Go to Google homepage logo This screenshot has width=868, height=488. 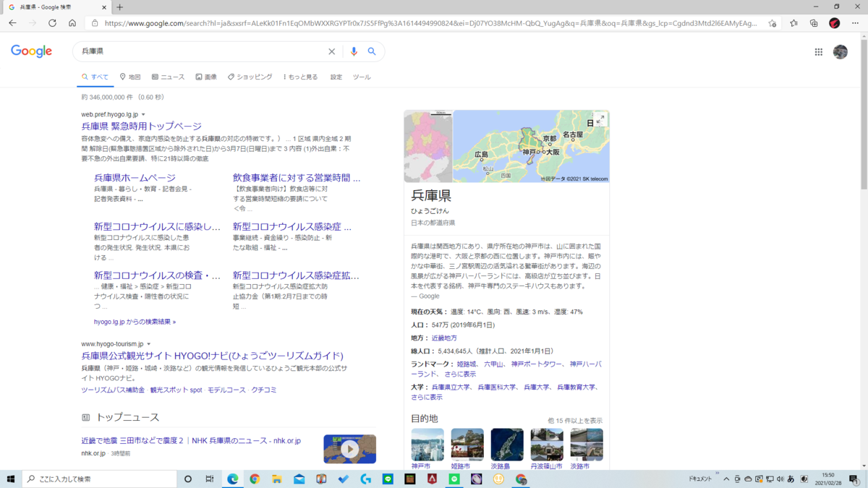click(32, 51)
